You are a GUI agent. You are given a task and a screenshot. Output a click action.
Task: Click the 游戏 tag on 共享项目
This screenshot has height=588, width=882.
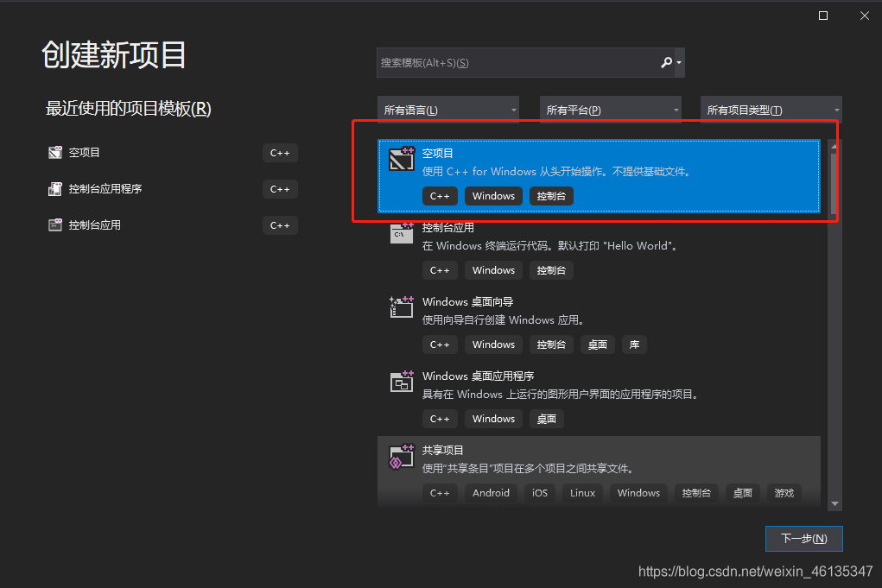[x=784, y=492]
